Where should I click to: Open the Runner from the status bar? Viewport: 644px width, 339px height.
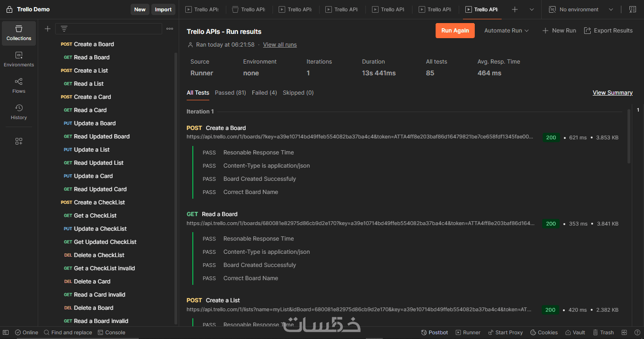tap(468, 332)
